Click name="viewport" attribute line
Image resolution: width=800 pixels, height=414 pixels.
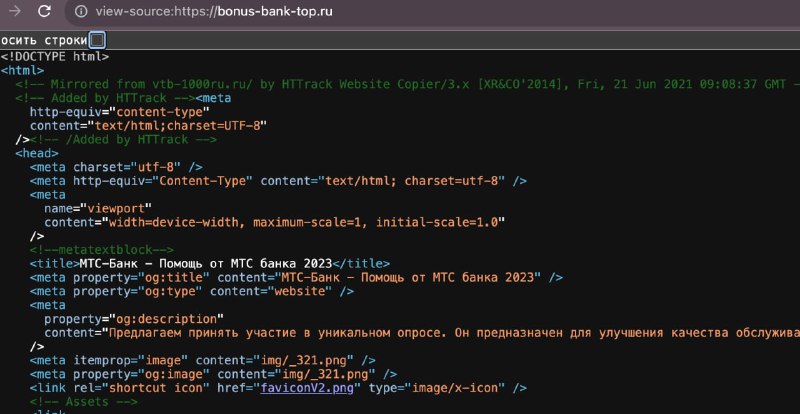point(98,208)
